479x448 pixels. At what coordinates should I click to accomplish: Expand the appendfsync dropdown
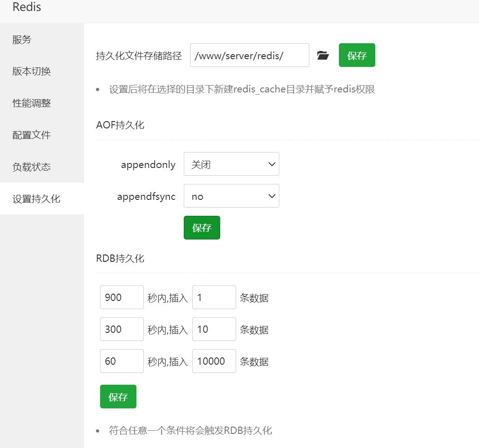tap(231, 196)
